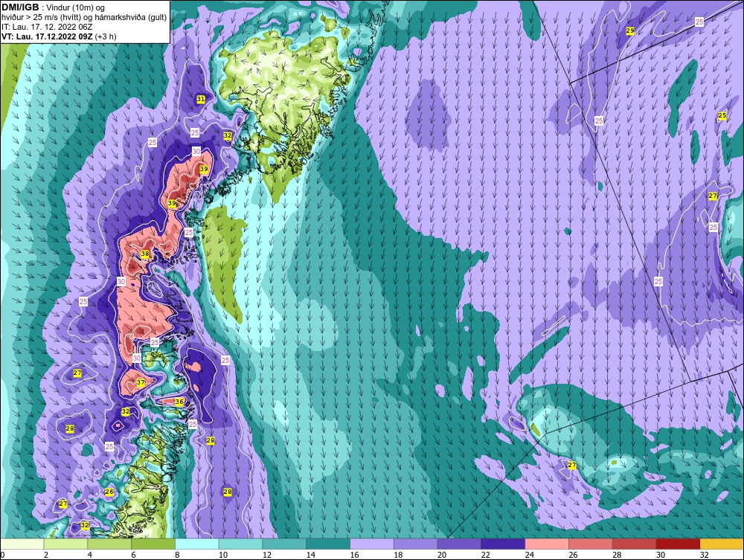
Task: Pick the 22–24 m/s dark indigo legend swatch
Action: click(503, 544)
